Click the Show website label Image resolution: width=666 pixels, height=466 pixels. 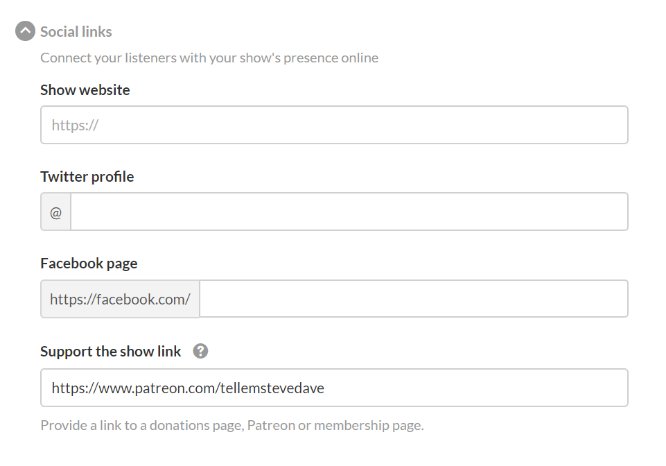(x=85, y=90)
